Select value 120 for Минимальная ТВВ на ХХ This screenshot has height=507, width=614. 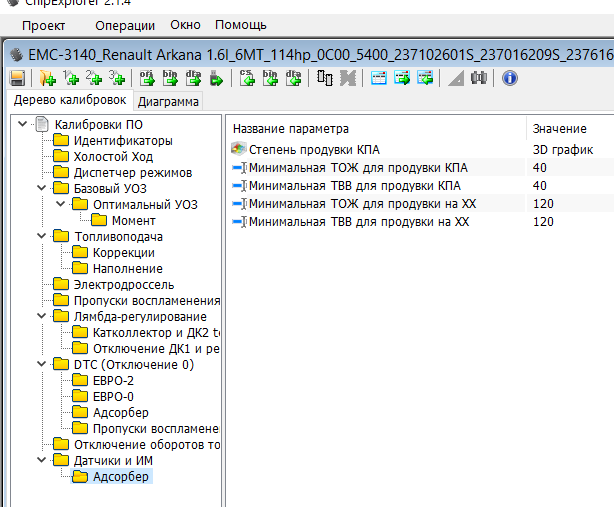[x=543, y=221]
